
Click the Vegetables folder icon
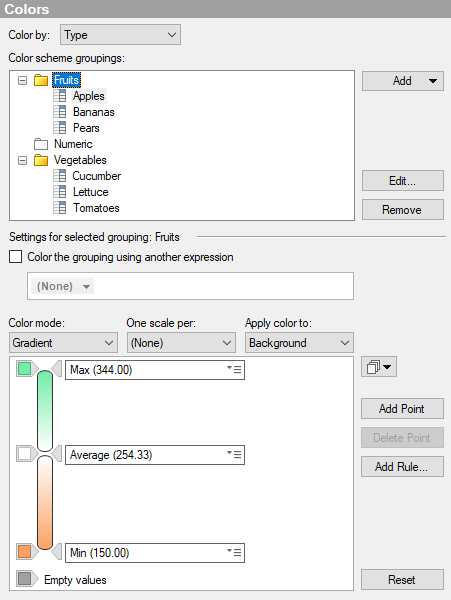coord(41,160)
